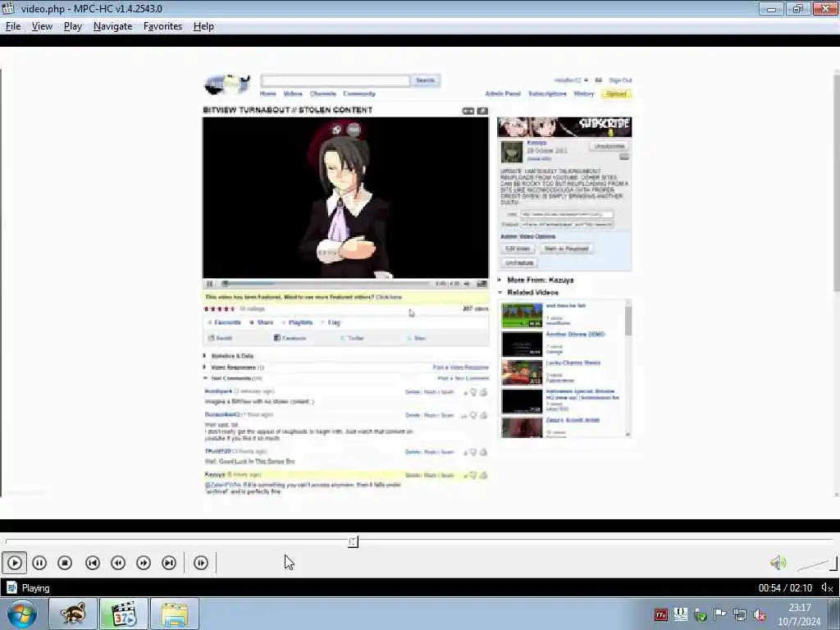This screenshot has height=630, width=840.
Task: Click the muted audio status bar icon
Action: pos(827,587)
